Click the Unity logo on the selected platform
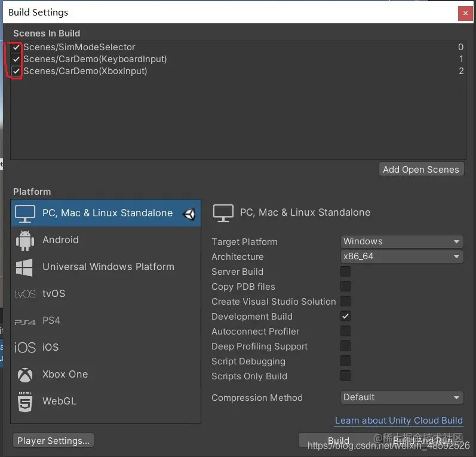This screenshot has height=457, width=476. (189, 214)
